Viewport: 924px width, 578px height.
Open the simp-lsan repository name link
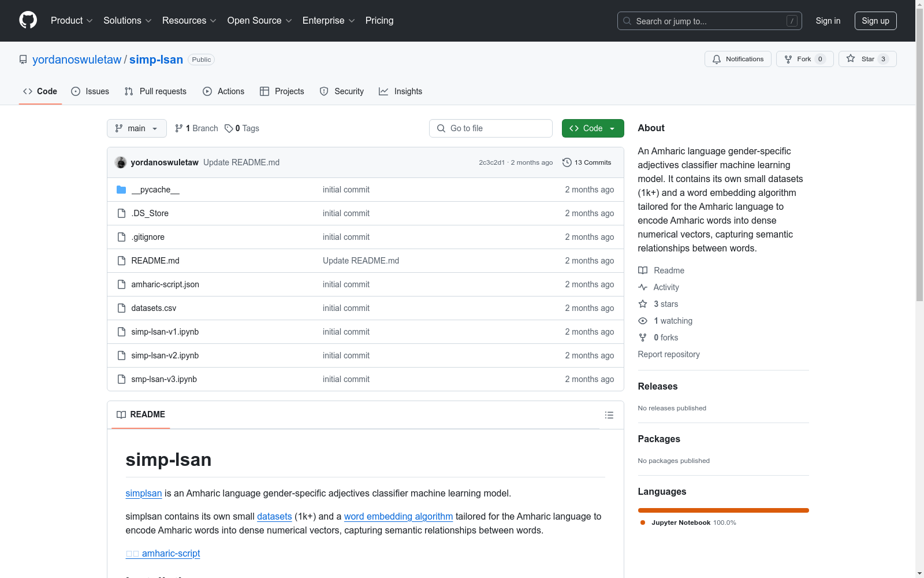(156, 60)
